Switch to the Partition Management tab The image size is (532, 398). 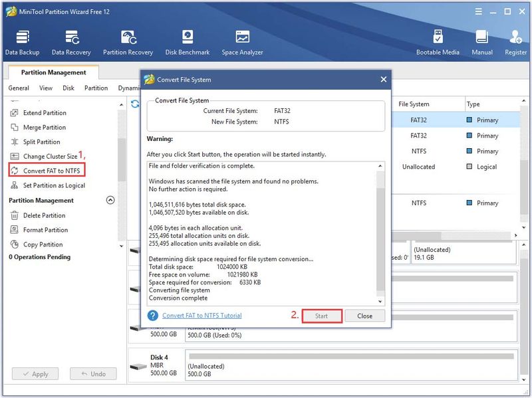[53, 72]
